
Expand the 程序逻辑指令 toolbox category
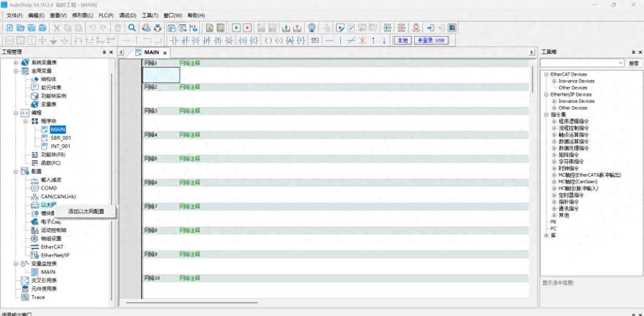[x=554, y=121]
